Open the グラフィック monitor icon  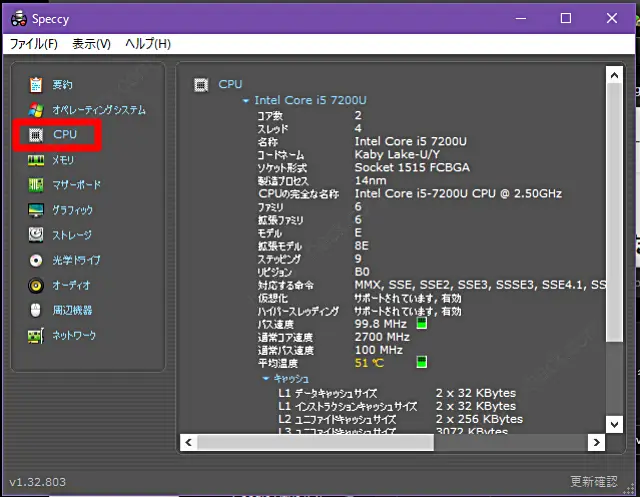[x=36, y=210]
